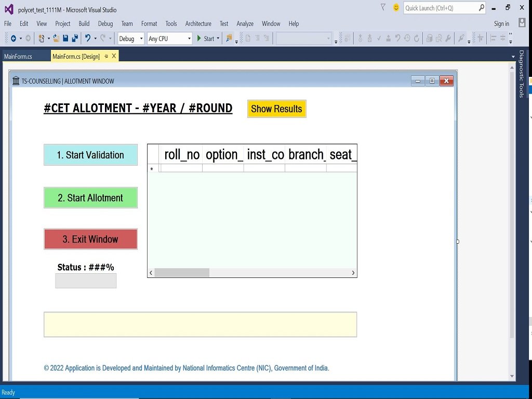Click the Quick Launch search field
This screenshot has width=532, height=399.
pyautogui.click(x=440, y=8)
